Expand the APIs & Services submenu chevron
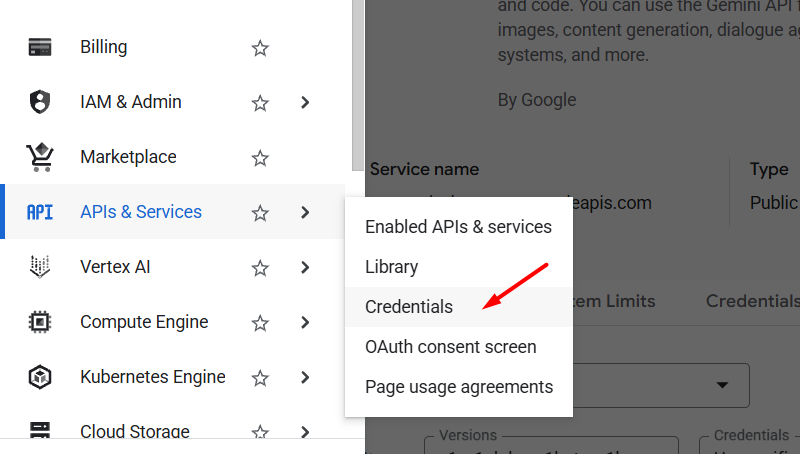The height and width of the screenshot is (454, 800). tap(305, 212)
